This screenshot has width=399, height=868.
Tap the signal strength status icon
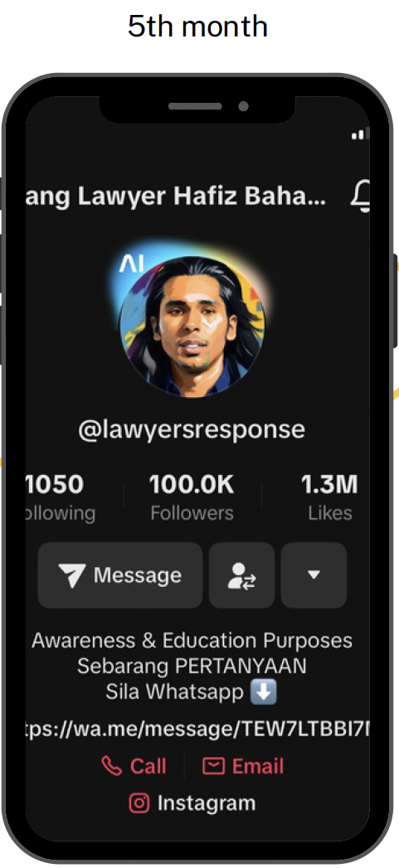pyautogui.click(x=361, y=133)
